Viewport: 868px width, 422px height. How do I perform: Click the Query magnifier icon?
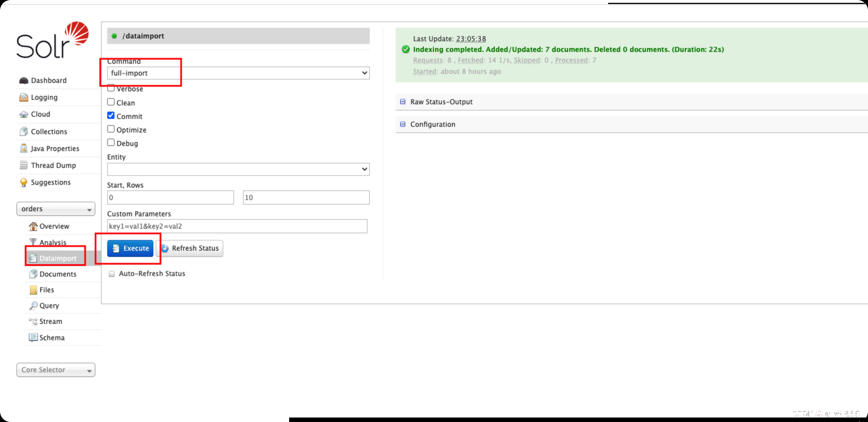pos(33,305)
